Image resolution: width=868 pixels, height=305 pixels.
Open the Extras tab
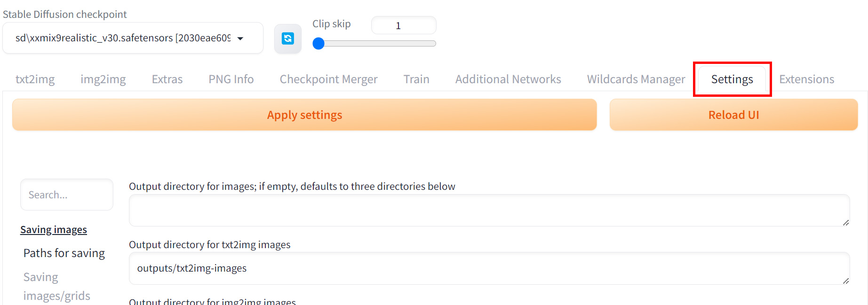(167, 79)
